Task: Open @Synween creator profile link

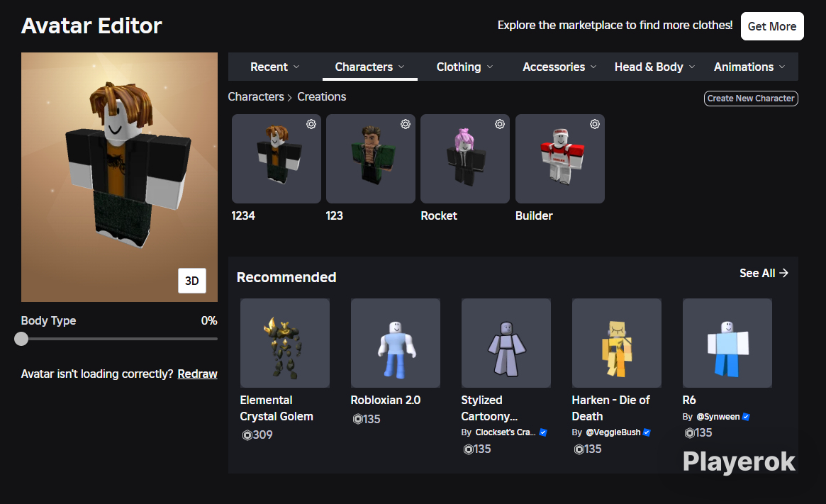Action: [x=718, y=417]
